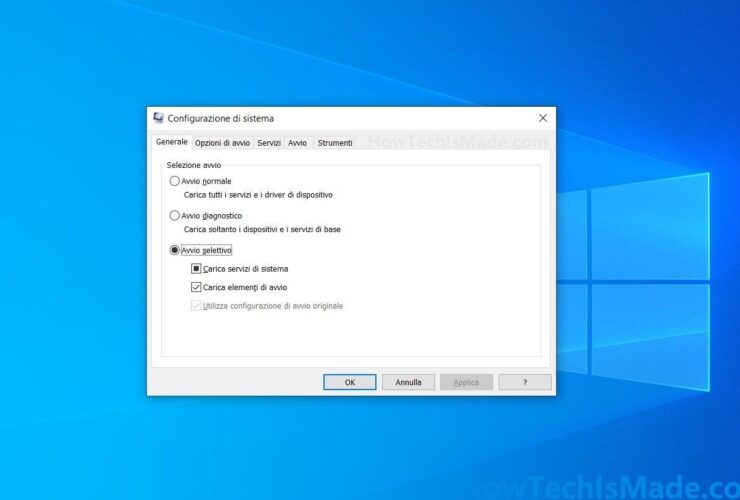This screenshot has width=740, height=500.
Task: Open help with the ? button
Action: click(x=525, y=382)
